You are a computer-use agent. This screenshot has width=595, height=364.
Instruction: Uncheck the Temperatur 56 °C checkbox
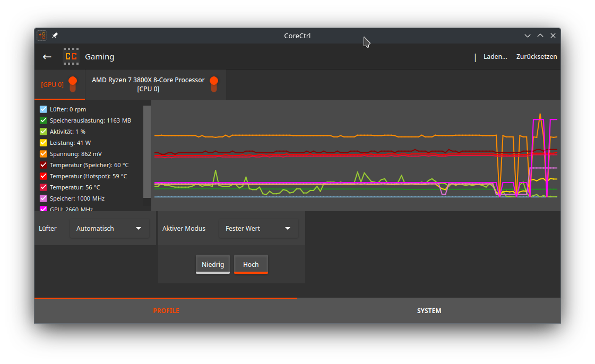[x=44, y=187]
